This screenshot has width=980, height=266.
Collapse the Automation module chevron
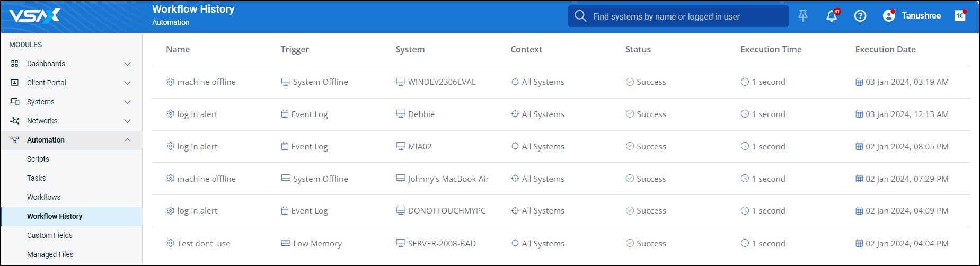(x=127, y=140)
